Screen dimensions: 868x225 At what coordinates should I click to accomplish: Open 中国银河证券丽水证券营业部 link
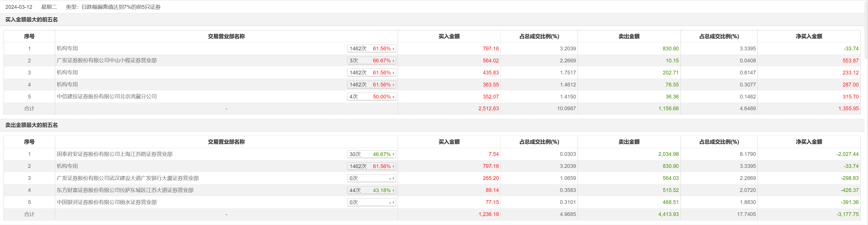pos(107,202)
